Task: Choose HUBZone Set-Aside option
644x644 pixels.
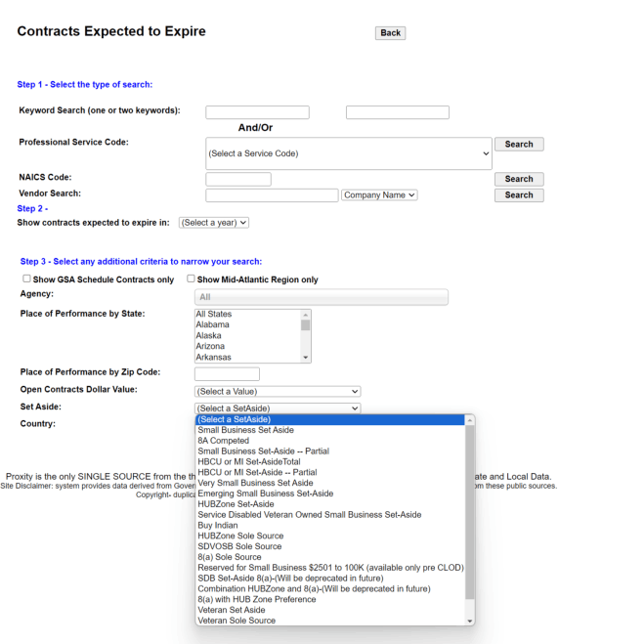Action: pos(330,504)
